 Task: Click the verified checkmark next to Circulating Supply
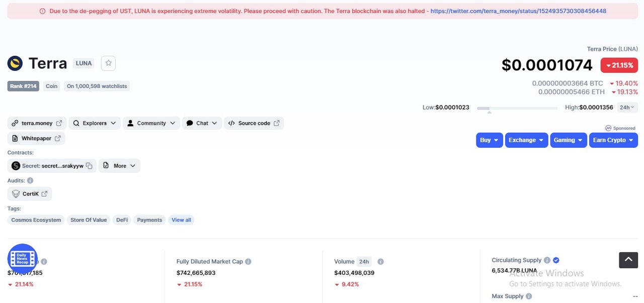click(556, 260)
